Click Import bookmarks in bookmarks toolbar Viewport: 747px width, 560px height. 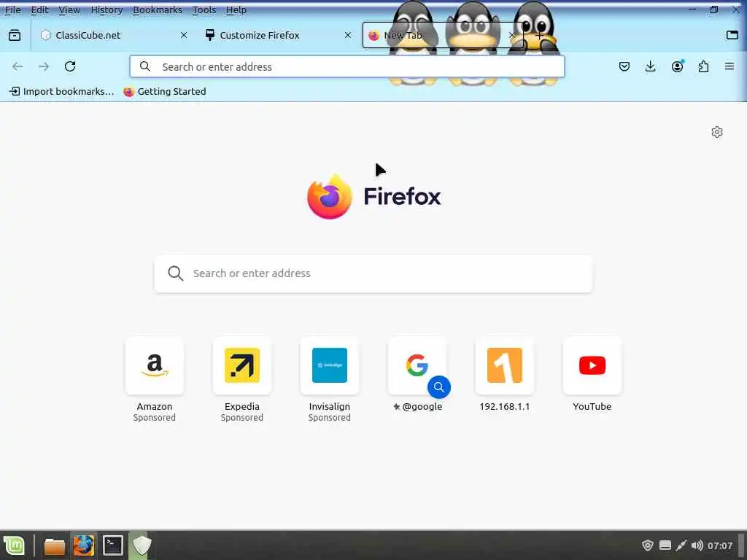pyautogui.click(x=62, y=91)
